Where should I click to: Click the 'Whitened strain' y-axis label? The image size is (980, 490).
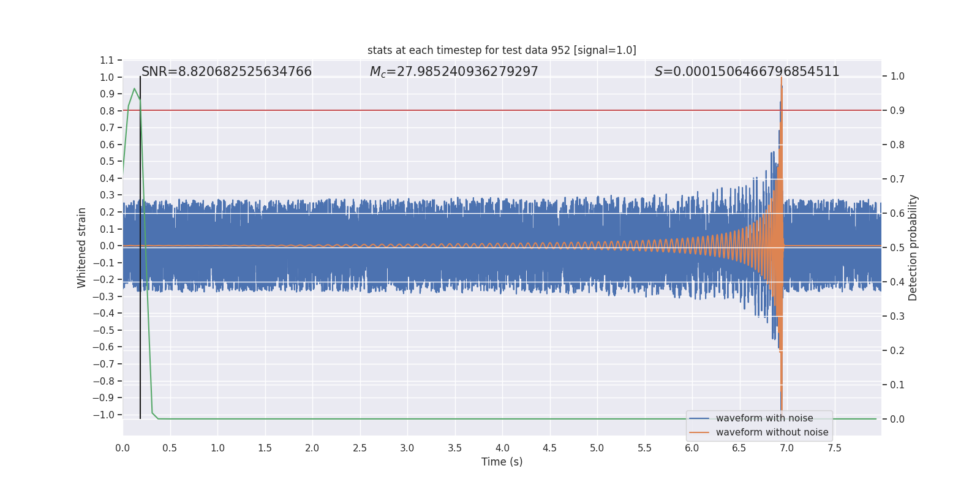tap(81, 247)
